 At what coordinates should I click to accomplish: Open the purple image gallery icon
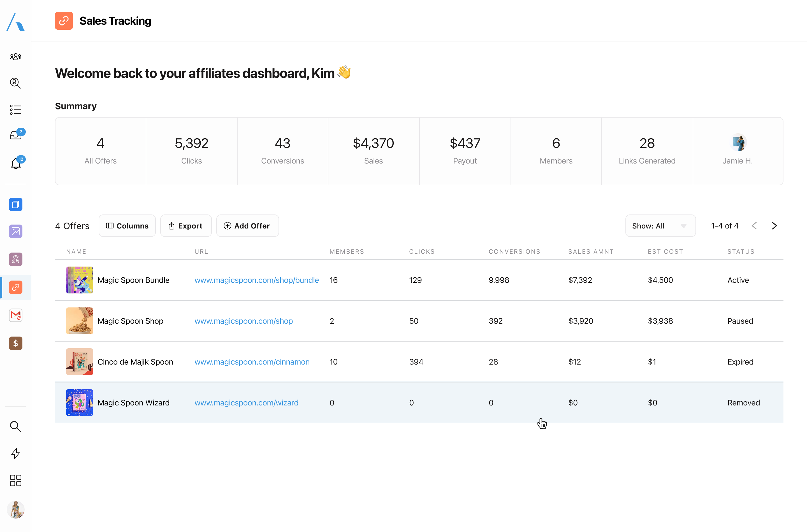pyautogui.click(x=16, y=231)
